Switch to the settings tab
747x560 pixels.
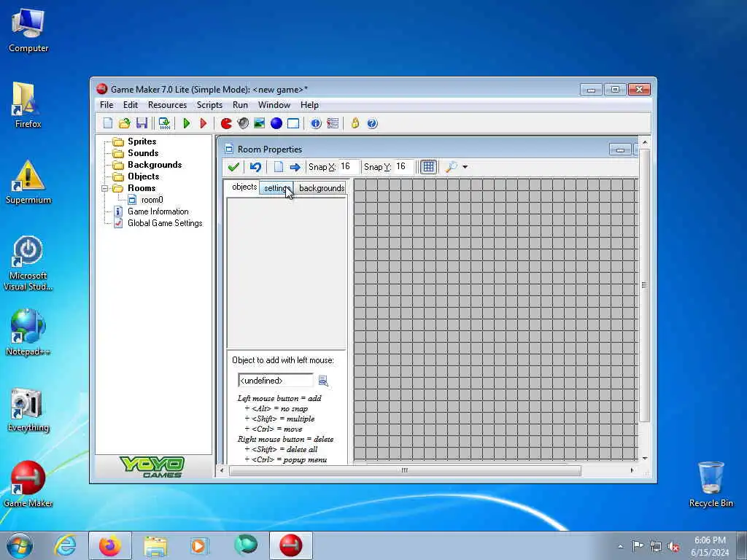click(x=276, y=188)
